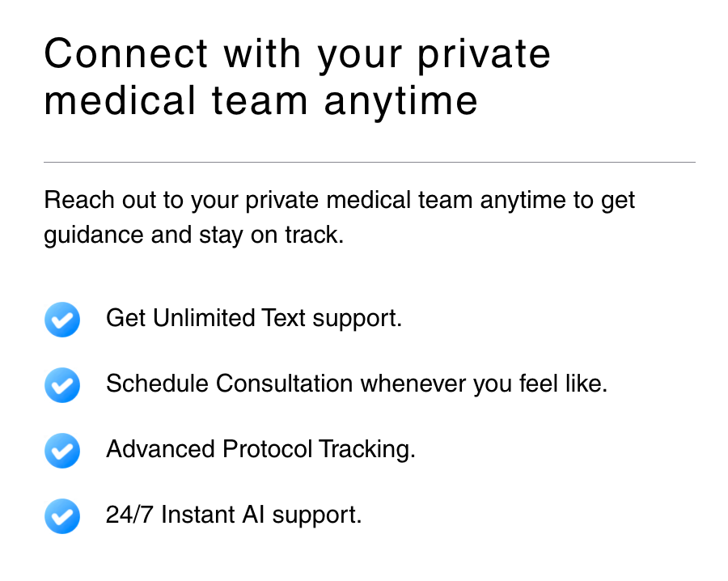Click the checkmark icon beside 24/7 Instant AI support
The image size is (728, 581).
pyautogui.click(x=62, y=516)
